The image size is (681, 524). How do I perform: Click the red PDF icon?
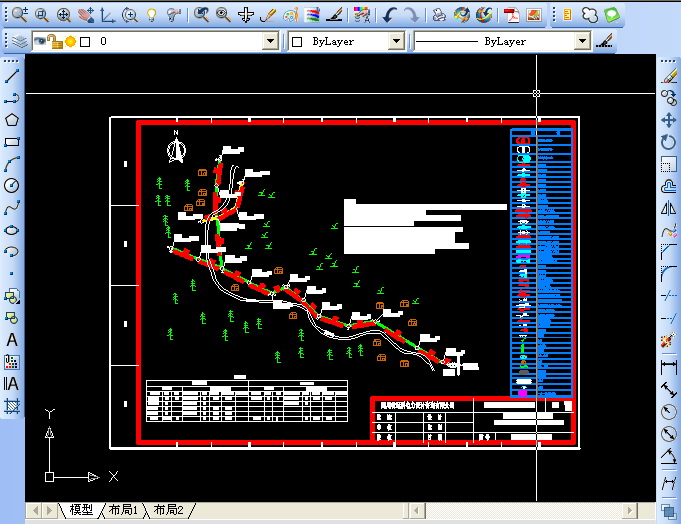(512, 15)
